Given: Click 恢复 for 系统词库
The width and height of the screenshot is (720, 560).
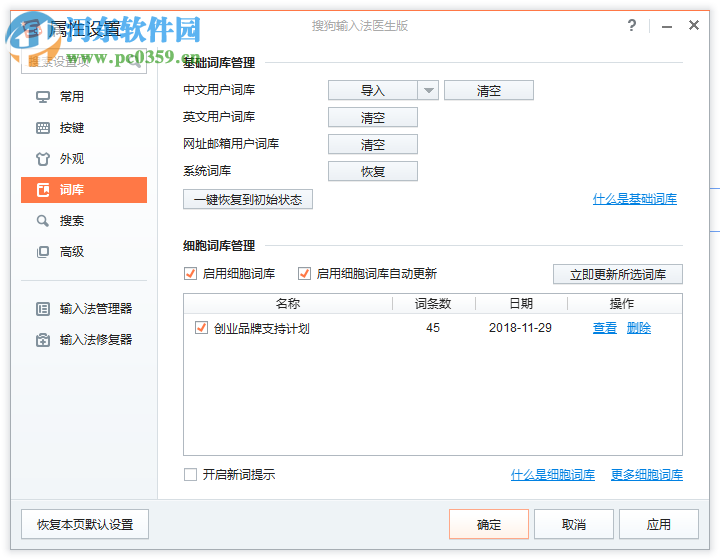Looking at the screenshot, I should coord(372,172).
